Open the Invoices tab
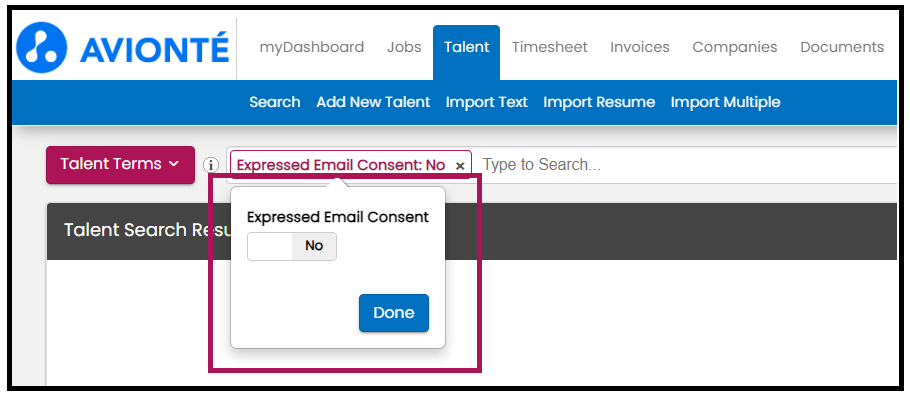This screenshot has height=394, width=910. (640, 47)
